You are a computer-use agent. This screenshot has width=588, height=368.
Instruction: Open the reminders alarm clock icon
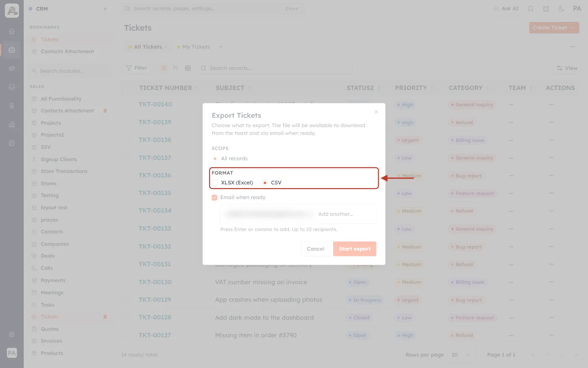pos(546,9)
